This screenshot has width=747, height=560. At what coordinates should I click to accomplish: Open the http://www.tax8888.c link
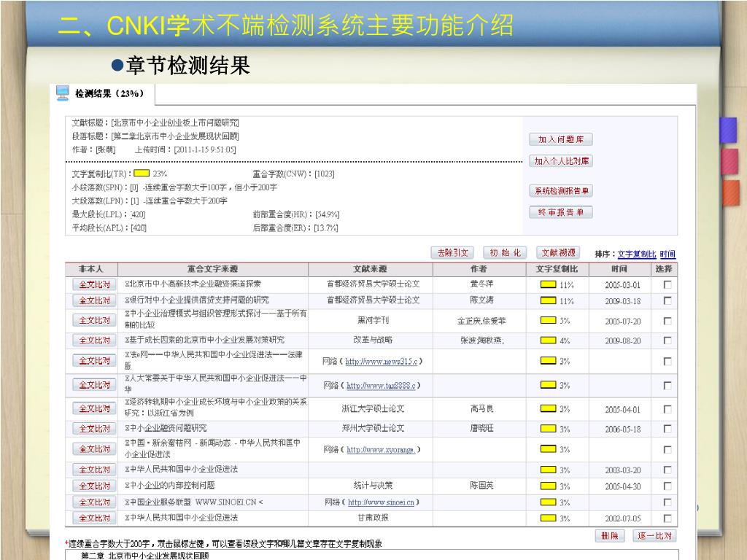tap(381, 385)
